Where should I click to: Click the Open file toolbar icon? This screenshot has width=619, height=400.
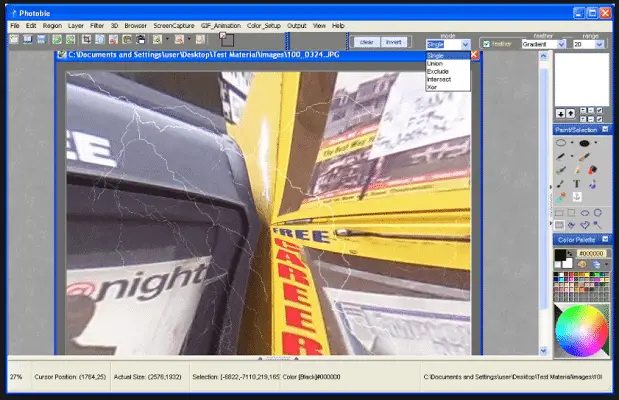[x=27, y=39]
